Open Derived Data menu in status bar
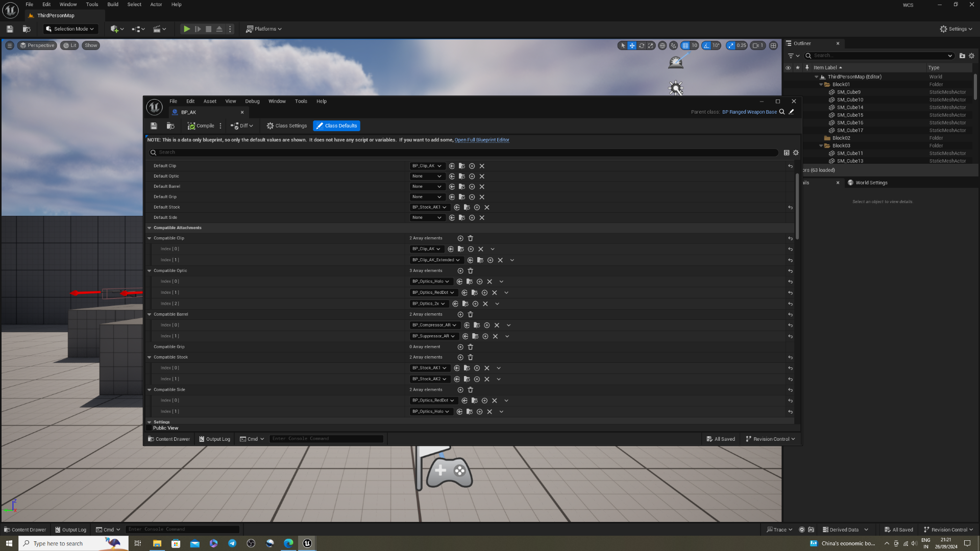The image size is (980, 551). [x=845, y=530]
